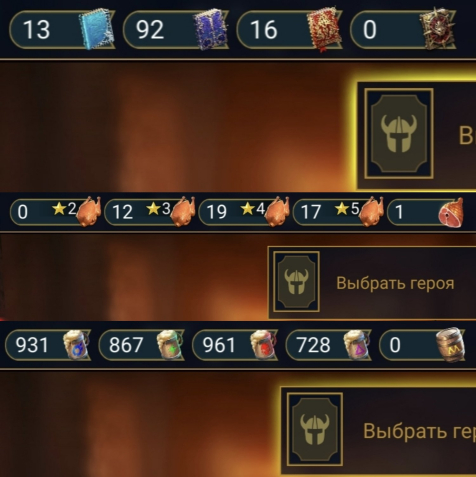Tap the ham meat icon
Image resolution: width=476 pixels, height=477 pixels.
(451, 213)
